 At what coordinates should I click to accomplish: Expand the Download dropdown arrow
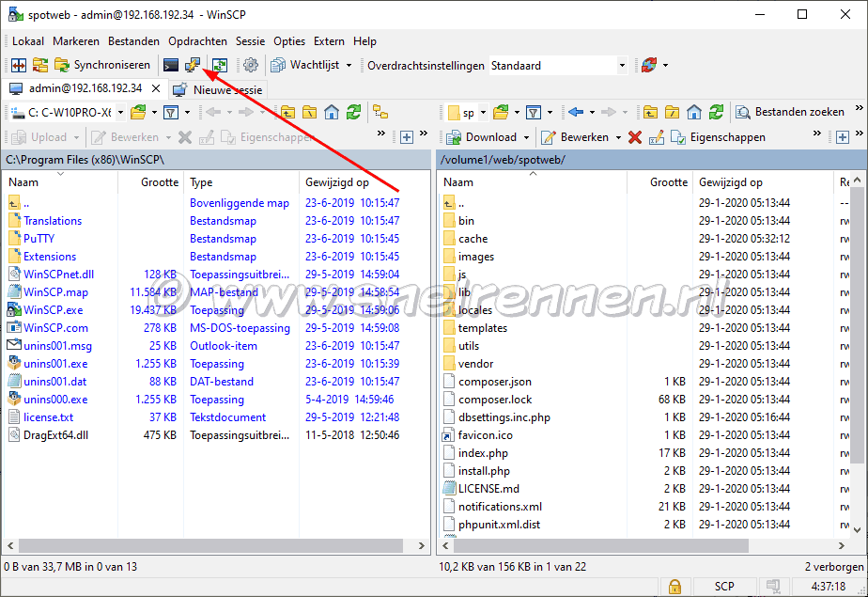pyautogui.click(x=526, y=137)
